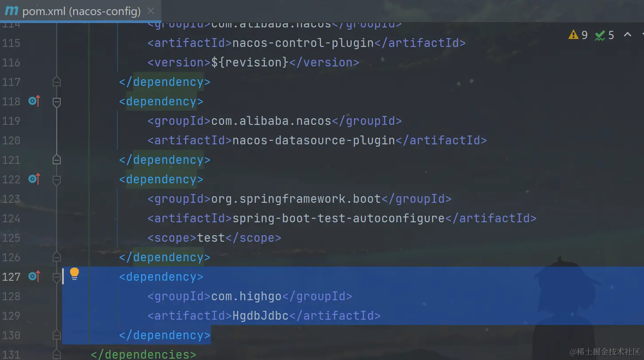Click fold end marker on line 121

[x=57, y=159]
